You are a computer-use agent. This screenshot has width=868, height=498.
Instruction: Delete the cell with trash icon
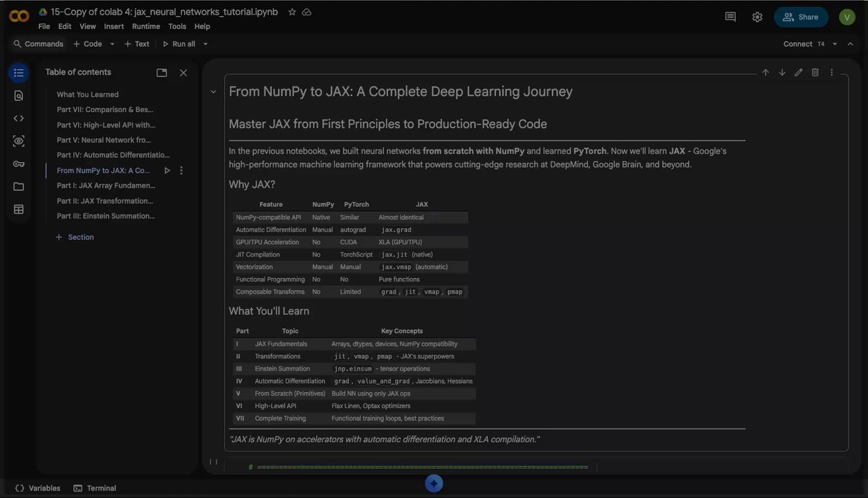coord(815,73)
